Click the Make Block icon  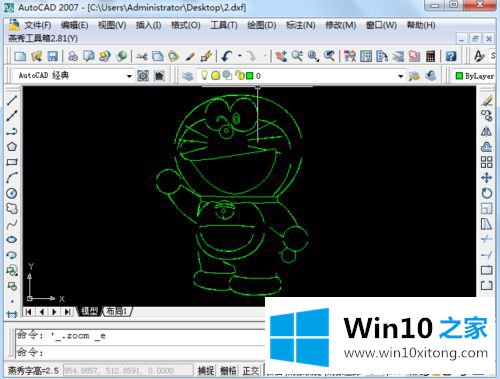click(x=12, y=286)
